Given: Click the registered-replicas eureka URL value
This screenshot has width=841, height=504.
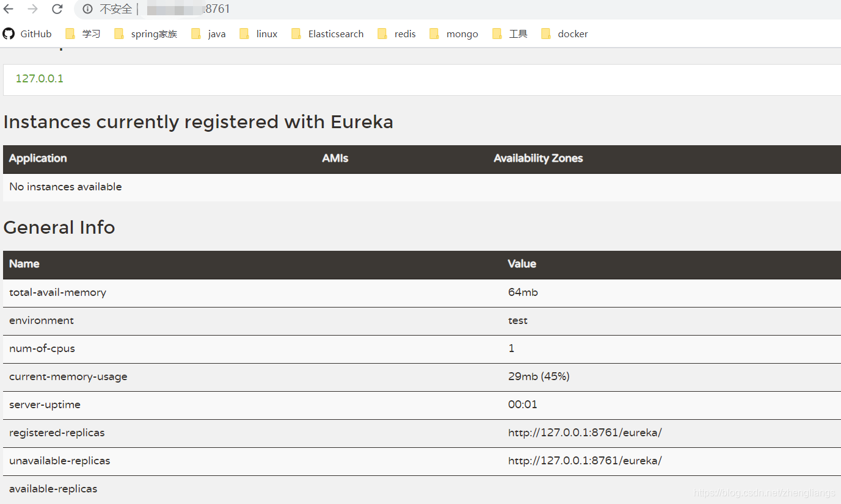Looking at the screenshot, I should pos(585,433).
